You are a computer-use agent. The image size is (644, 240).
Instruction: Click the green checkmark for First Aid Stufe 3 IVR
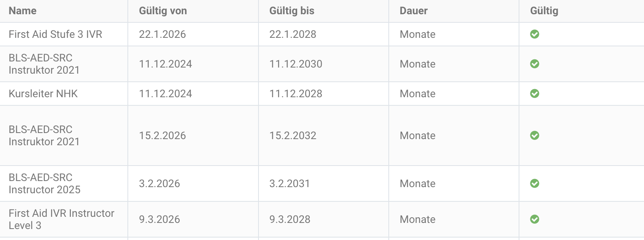click(x=534, y=34)
